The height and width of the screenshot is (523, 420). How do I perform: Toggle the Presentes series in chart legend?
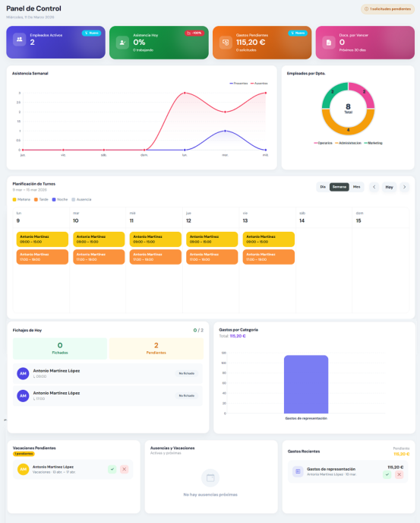point(238,84)
